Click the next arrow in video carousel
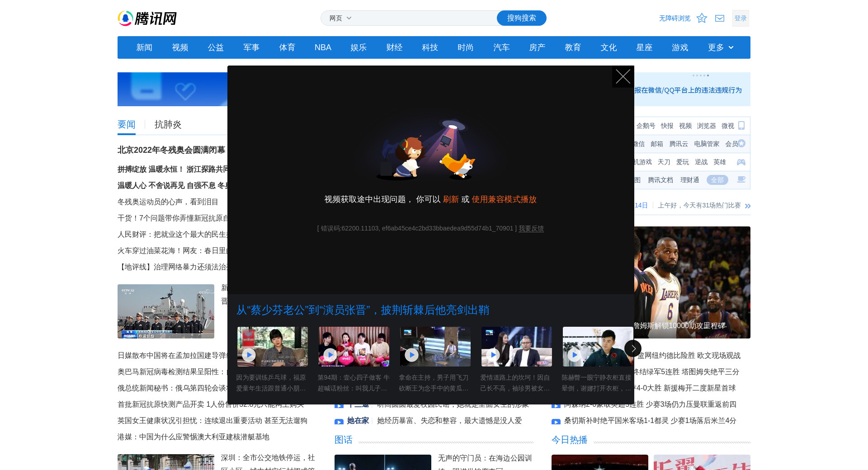 point(632,348)
